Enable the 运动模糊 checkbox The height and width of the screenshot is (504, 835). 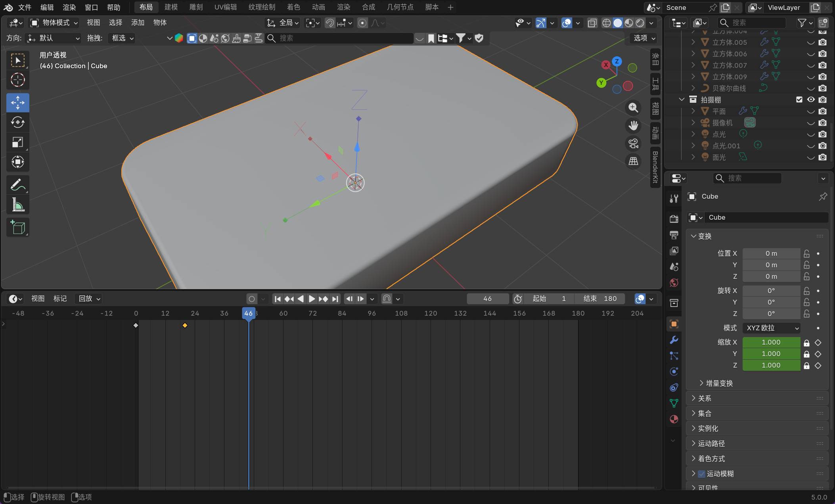coord(701,474)
